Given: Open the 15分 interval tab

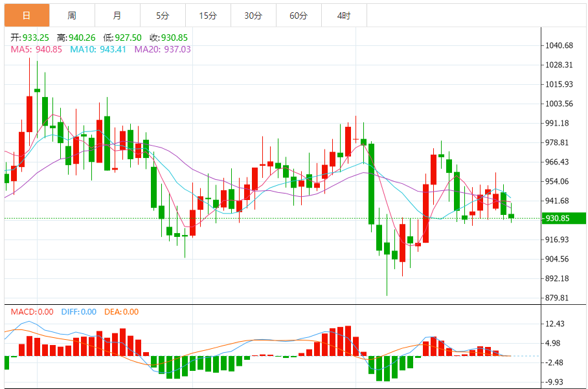Looking at the screenshot, I should click(208, 16).
